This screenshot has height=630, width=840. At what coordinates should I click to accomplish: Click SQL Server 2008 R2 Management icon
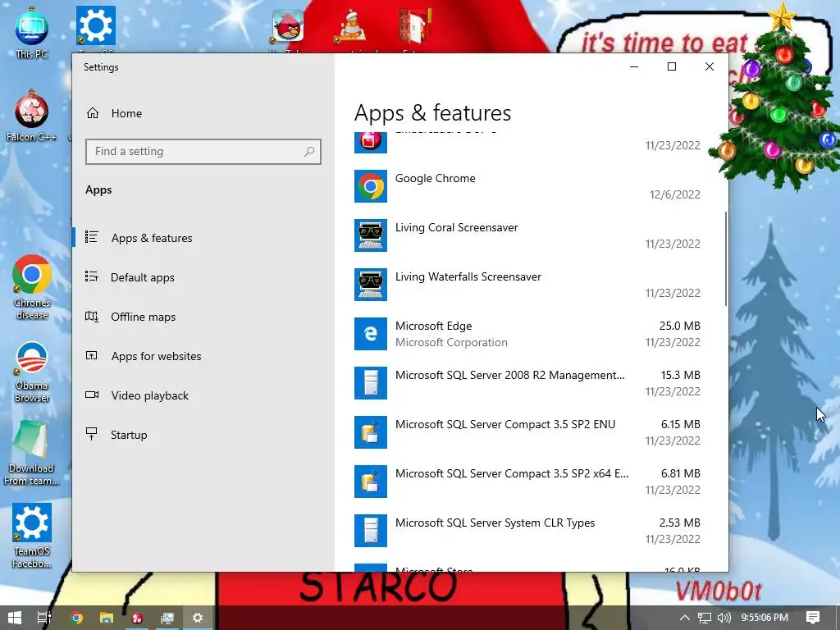click(371, 384)
